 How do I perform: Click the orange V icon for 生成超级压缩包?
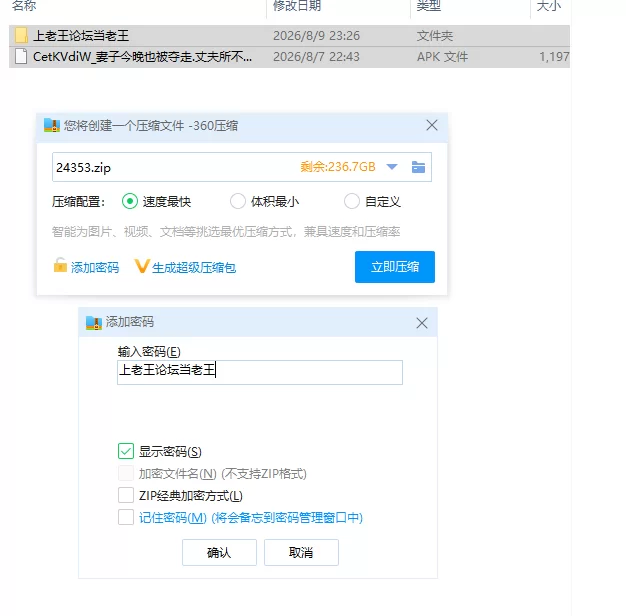142,266
